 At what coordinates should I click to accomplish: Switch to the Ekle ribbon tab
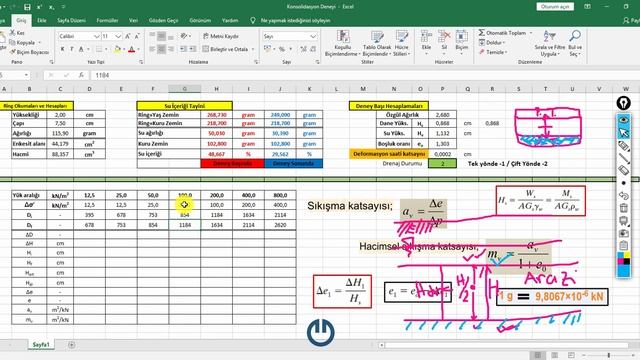tap(42, 20)
